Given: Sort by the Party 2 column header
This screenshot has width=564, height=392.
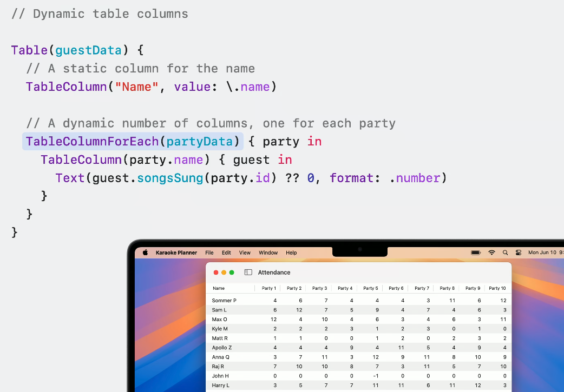Looking at the screenshot, I should pos(293,288).
